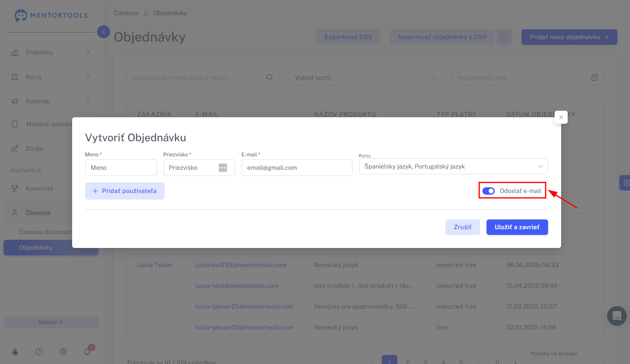
Task: Click the Pridať používateľa button
Action: click(125, 191)
